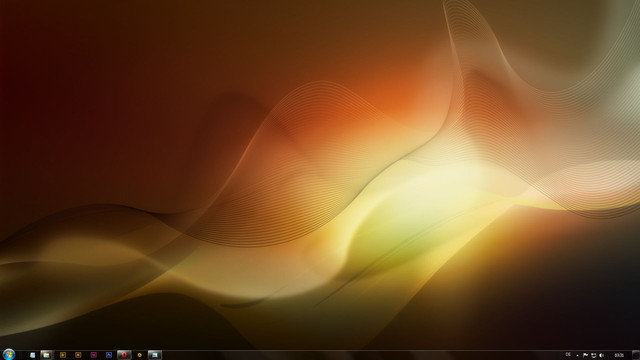Click the system tray clock
The width and height of the screenshot is (640, 360).
click(x=619, y=355)
